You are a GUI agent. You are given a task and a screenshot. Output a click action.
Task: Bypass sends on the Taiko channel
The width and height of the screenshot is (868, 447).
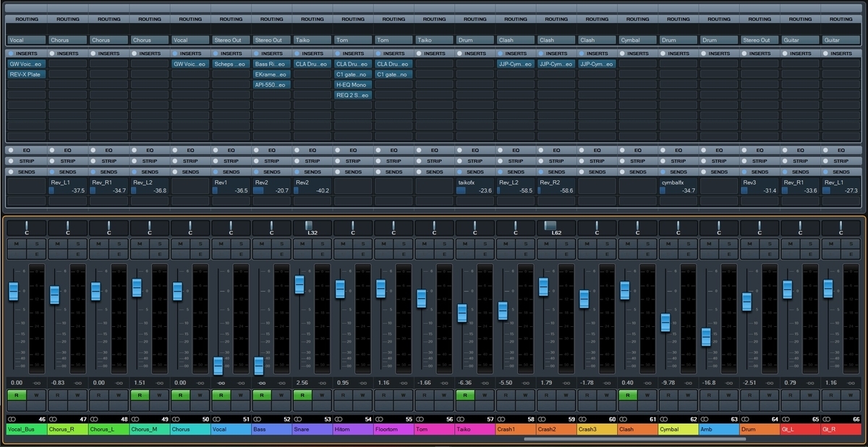[x=459, y=172]
